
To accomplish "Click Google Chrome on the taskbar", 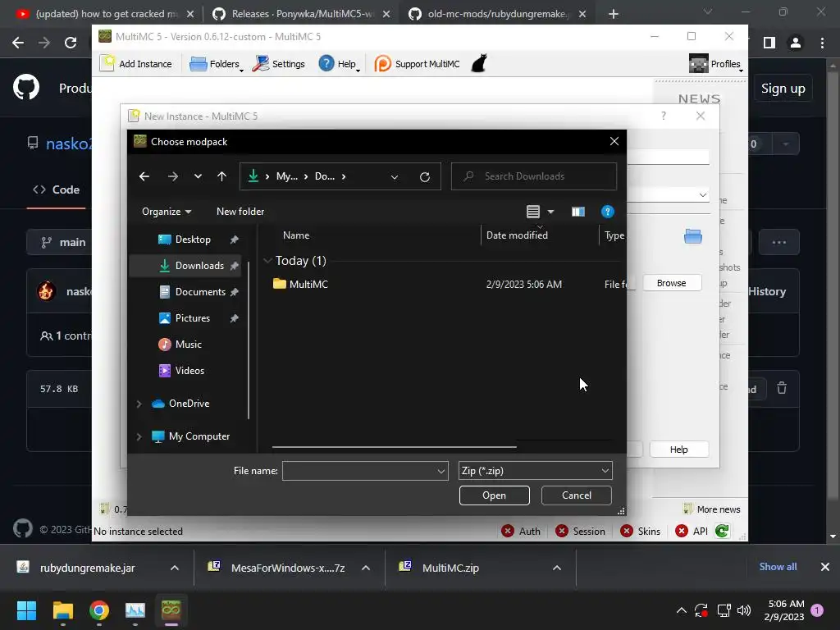I will (99, 610).
